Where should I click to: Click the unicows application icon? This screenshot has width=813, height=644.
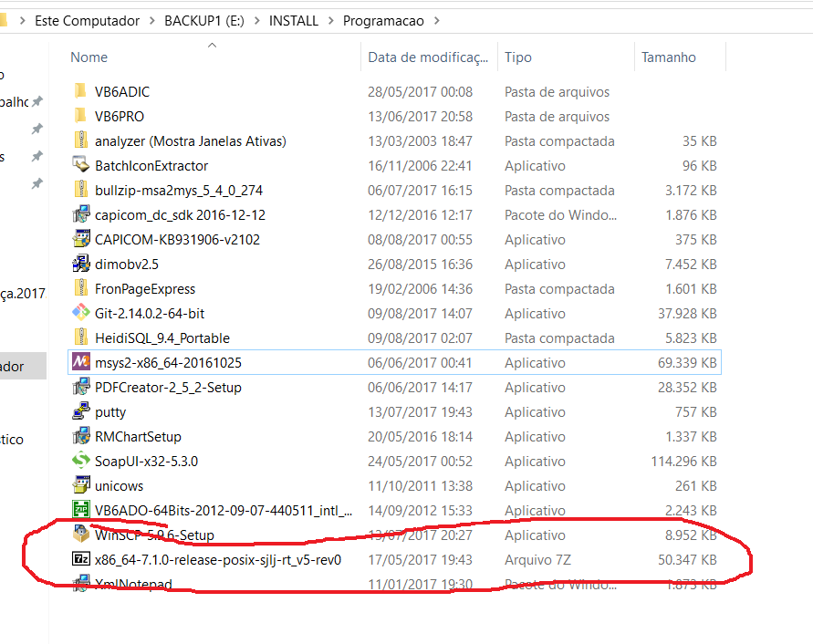pos(80,485)
